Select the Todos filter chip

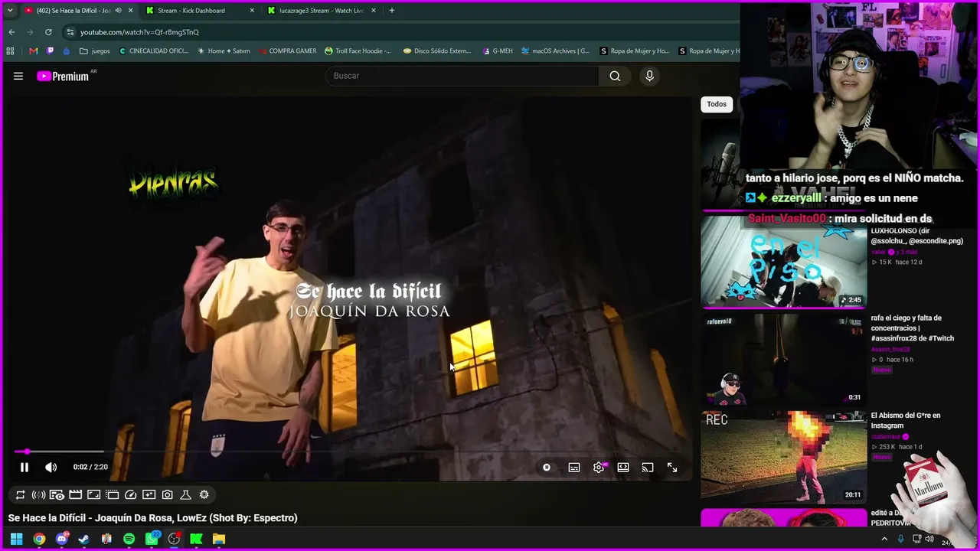click(x=717, y=104)
